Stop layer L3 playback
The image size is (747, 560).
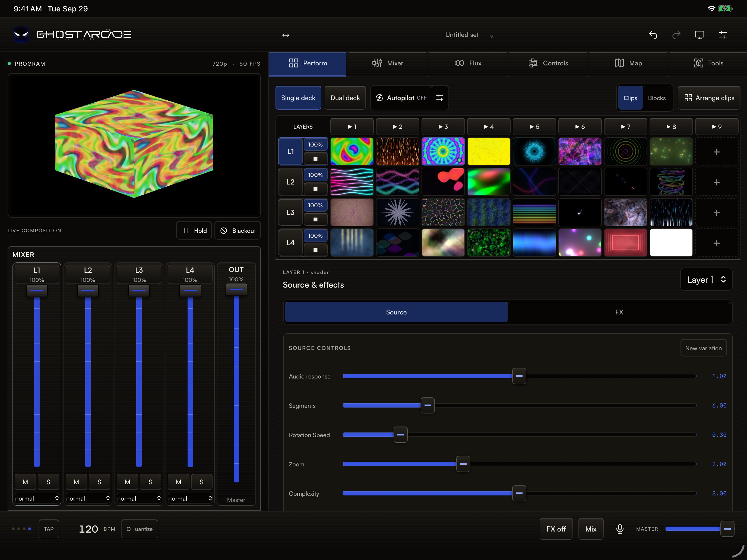(315, 219)
